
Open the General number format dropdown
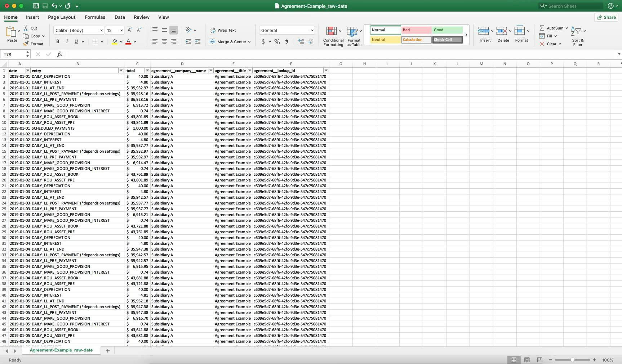[x=286, y=30]
